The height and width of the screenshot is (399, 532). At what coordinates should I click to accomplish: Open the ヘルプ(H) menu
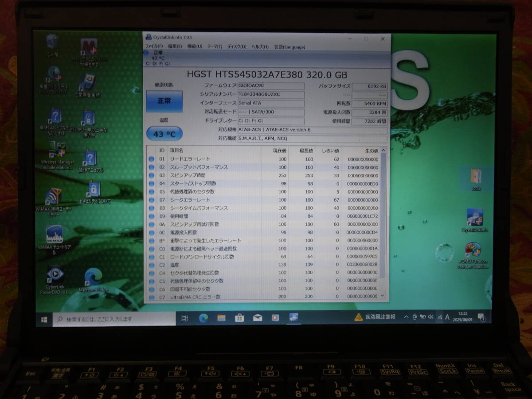[x=260, y=47]
